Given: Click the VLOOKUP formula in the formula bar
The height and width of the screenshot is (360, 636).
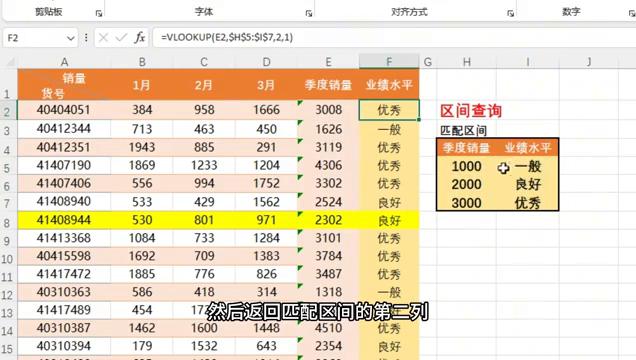Looking at the screenshot, I should 227,37.
